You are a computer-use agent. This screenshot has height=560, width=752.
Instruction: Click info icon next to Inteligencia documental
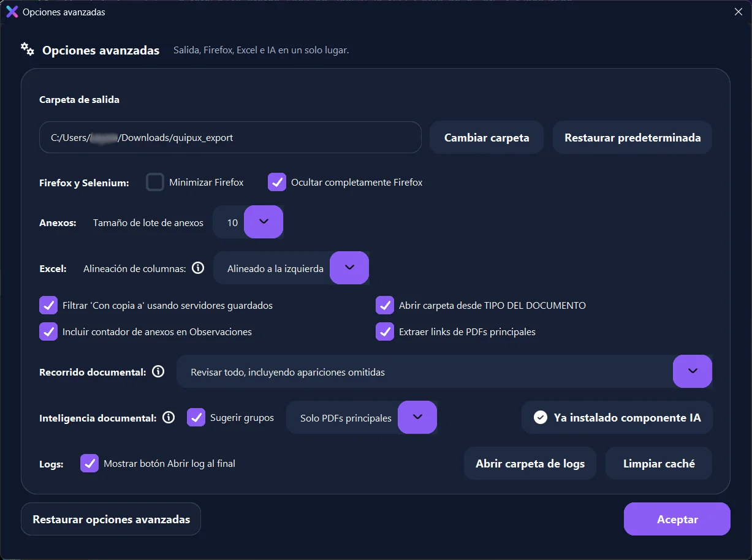pyautogui.click(x=169, y=417)
